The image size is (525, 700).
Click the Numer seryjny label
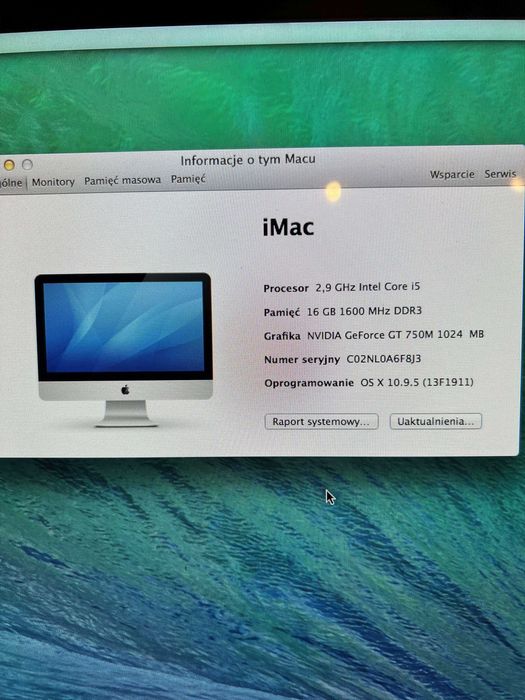[x=302, y=359]
